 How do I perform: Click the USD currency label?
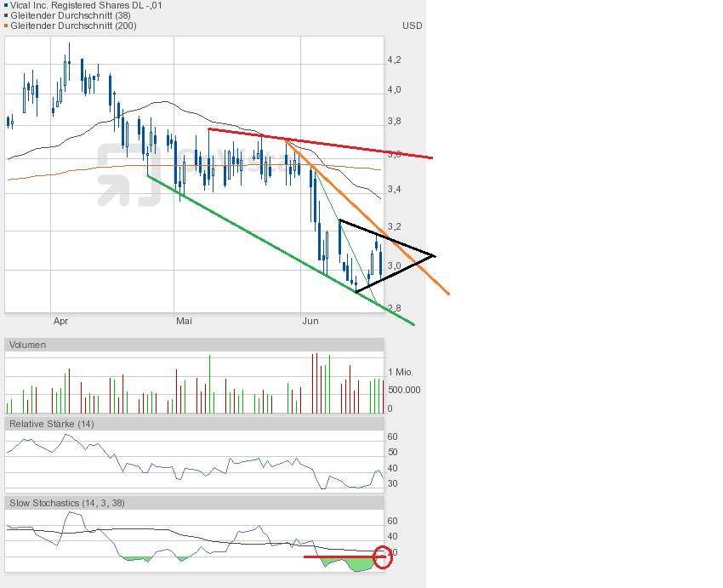(x=412, y=26)
